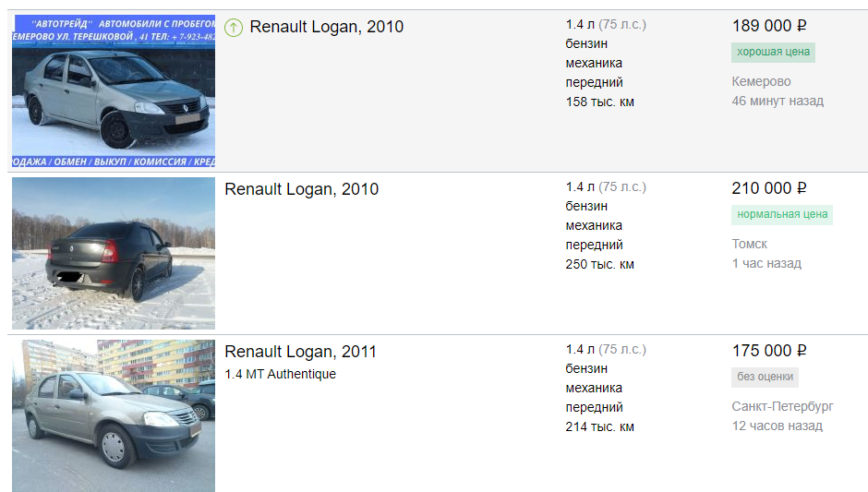The width and height of the screenshot is (868, 492).
Task: Open the silver Renault Logan photo from Kemerovo
Action: point(114,90)
